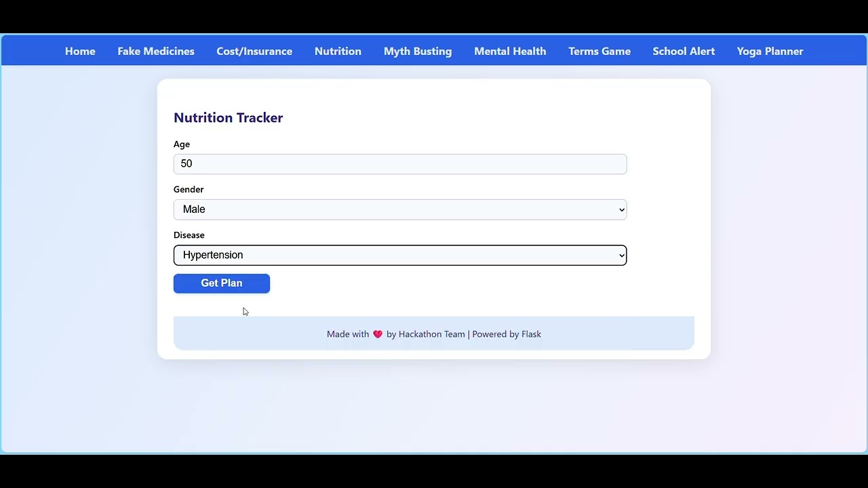Submit with the Get Plan button

point(222,283)
